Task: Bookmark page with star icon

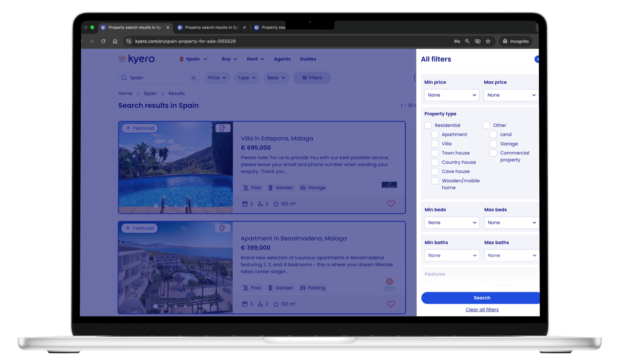Action: click(488, 41)
